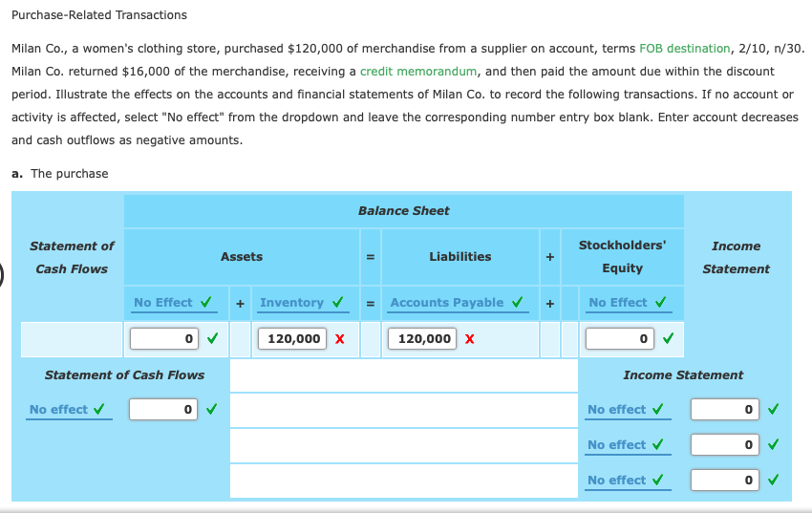Click the red X beside Inventory amount
Viewport: 812px width, 513px height.
340,339
